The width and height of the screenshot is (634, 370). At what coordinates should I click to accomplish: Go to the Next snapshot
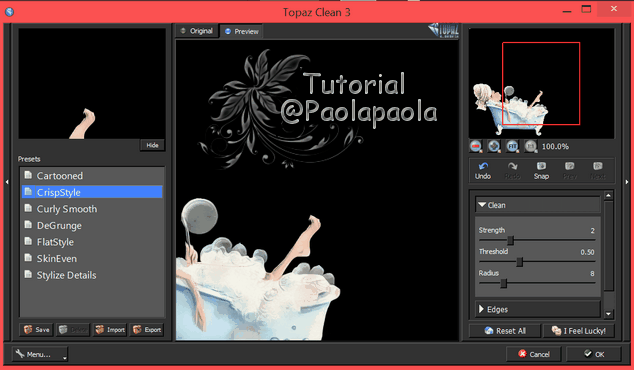coord(598,171)
